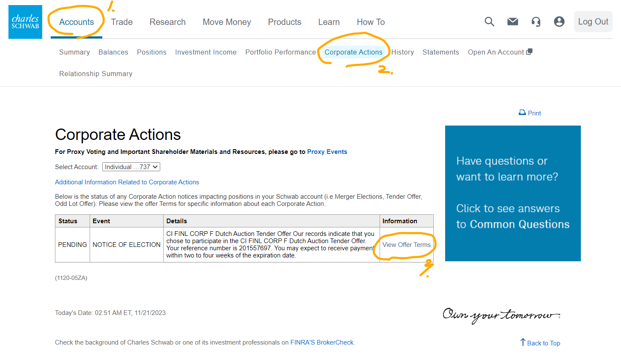Open the user profile icon
Viewport: 621px width, 364px height.
pos(559,22)
